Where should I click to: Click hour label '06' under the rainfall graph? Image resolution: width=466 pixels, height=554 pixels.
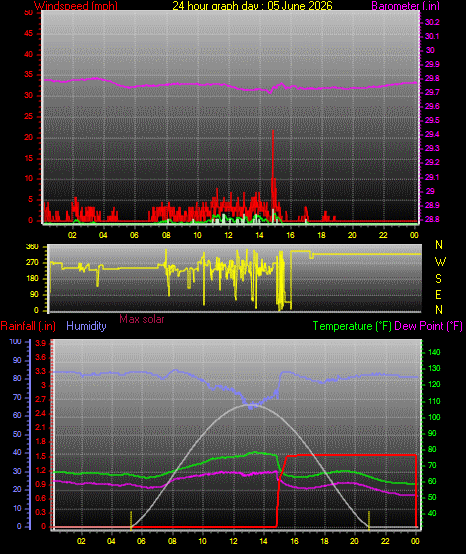point(141,541)
